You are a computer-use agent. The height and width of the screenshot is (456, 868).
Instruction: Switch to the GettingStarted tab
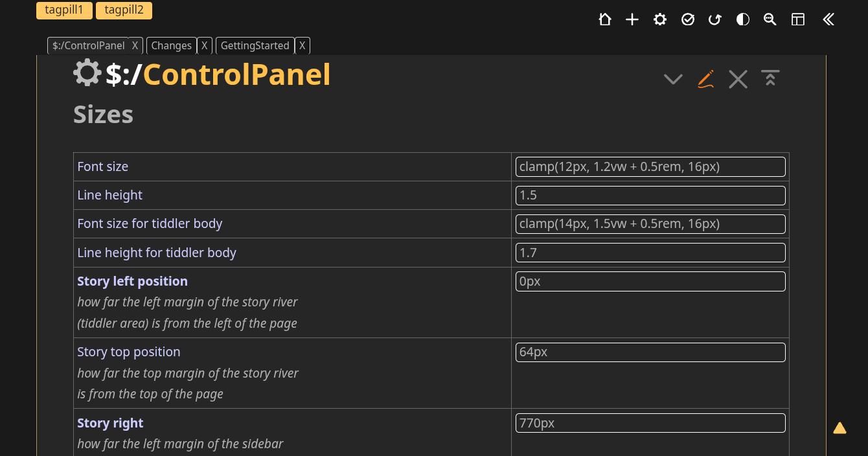(255, 45)
